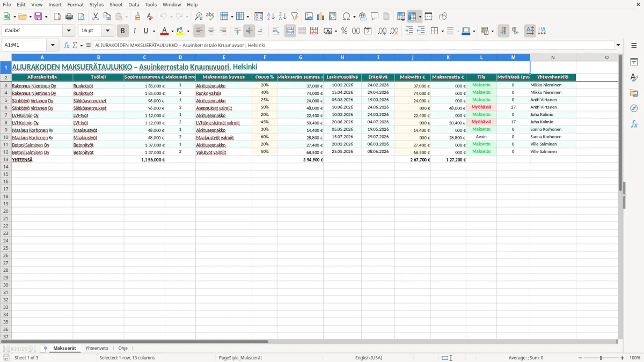This screenshot has height=362, width=644.
Task: Open Print Preview from toolbar
Action: (82, 17)
